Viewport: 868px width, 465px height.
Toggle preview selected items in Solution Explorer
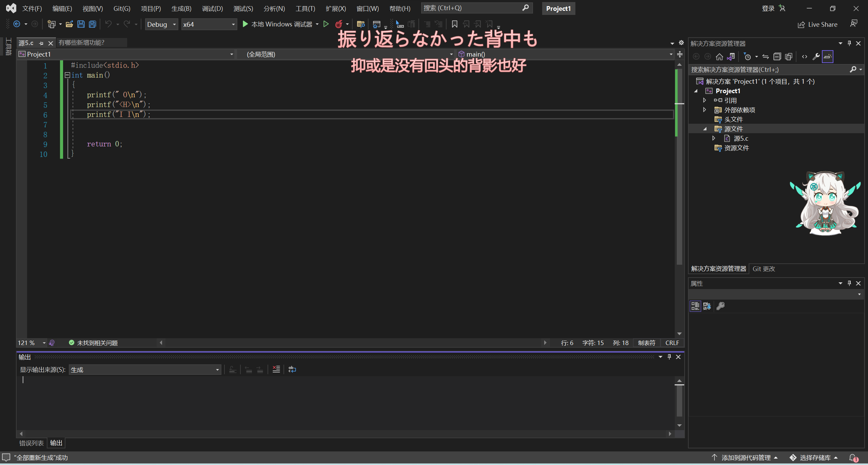click(x=827, y=57)
